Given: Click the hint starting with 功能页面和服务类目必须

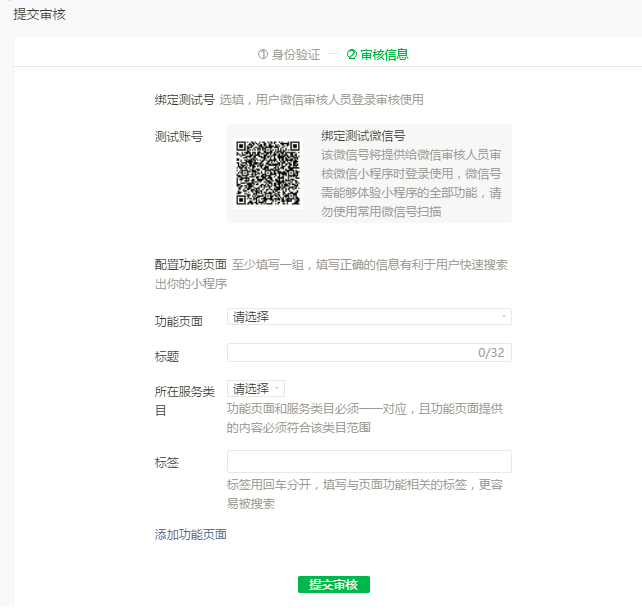Looking at the screenshot, I should coord(365,418).
